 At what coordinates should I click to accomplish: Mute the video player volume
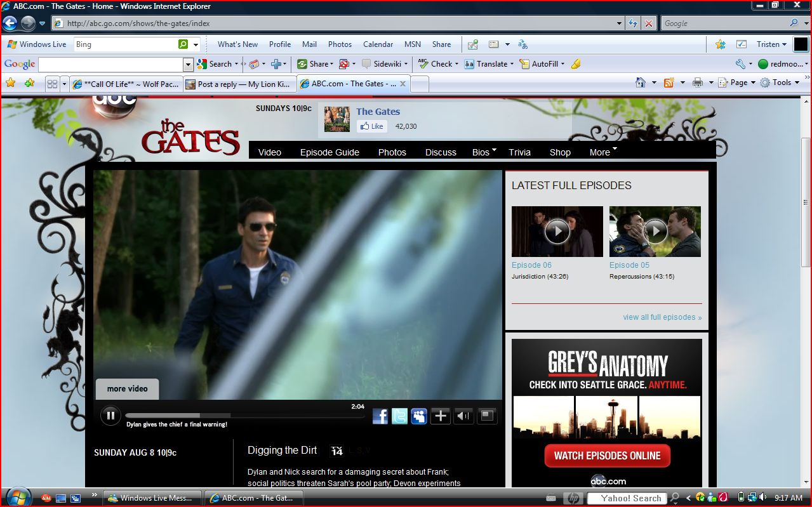pos(464,416)
